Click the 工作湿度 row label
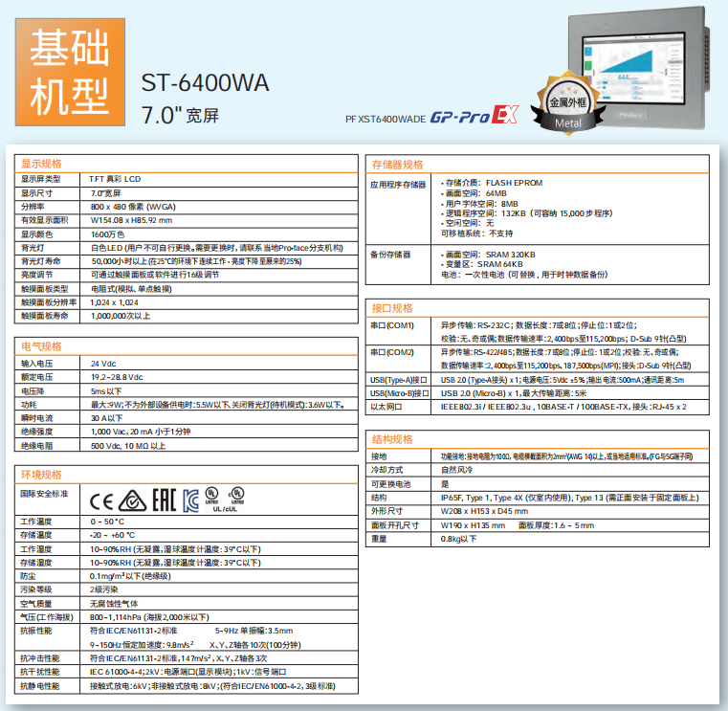This screenshot has width=728, height=711. pyautogui.click(x=36, y=549)
